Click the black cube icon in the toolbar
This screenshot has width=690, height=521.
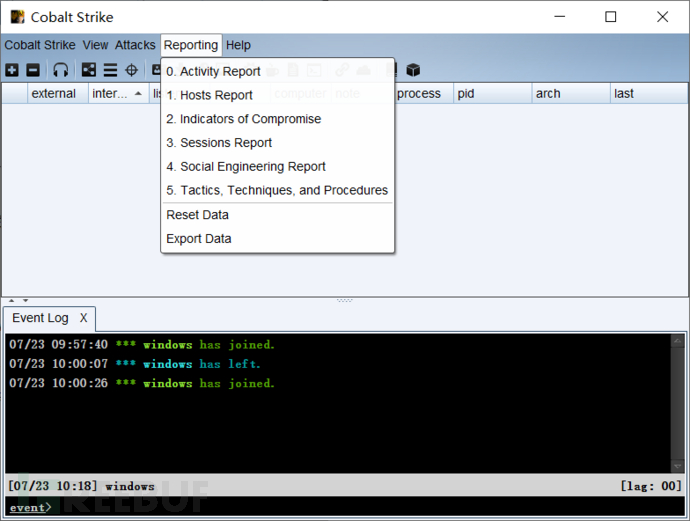pyautogui.click(x=413, y=70)
